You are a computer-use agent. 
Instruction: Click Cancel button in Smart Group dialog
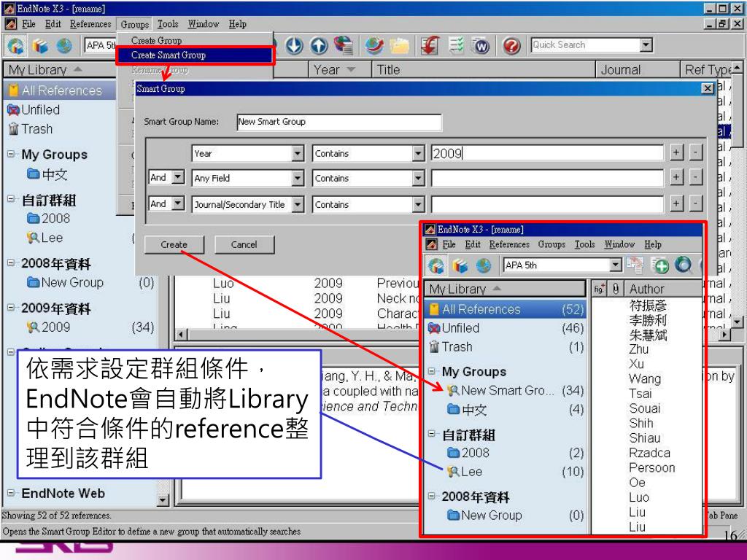click(244, 245)
